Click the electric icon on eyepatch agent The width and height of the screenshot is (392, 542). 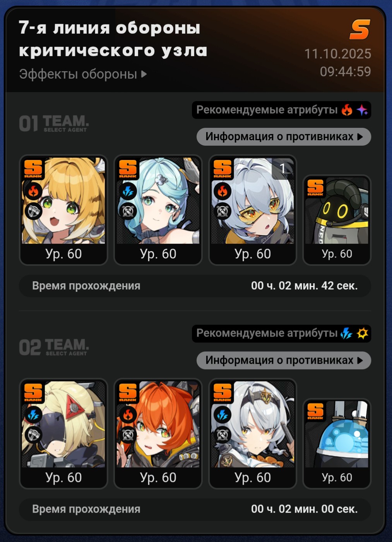pos(33,415)
